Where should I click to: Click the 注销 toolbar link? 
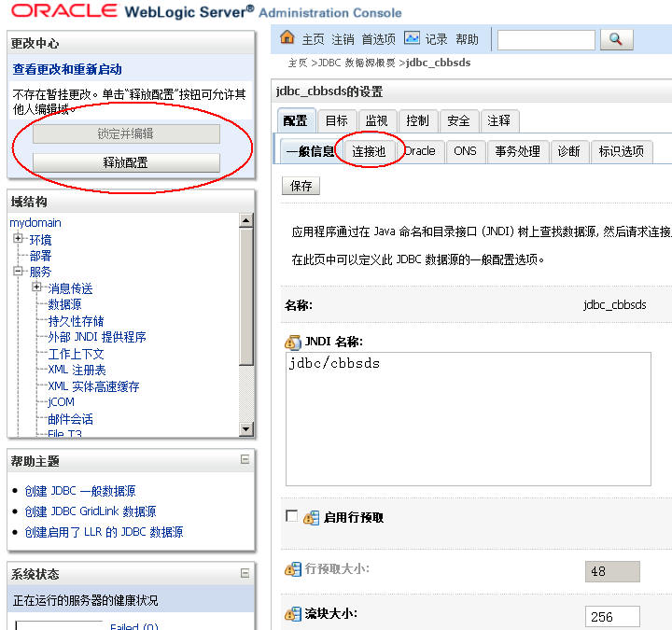(x=343, y=40)
